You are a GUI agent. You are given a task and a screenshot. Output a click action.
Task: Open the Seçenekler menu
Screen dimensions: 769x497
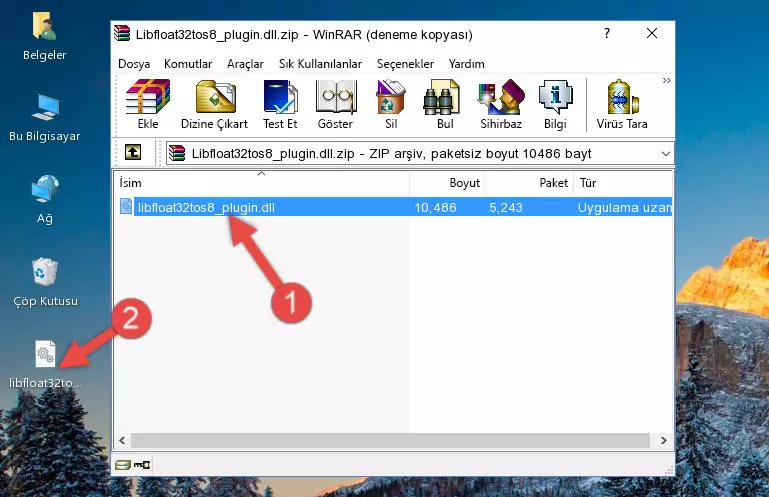click(x=405, y=64)
